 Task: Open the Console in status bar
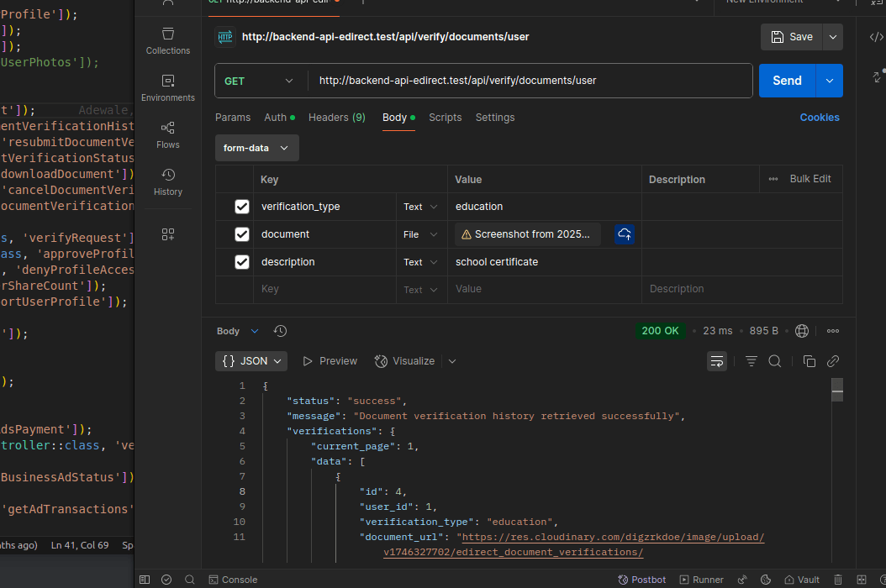coord(233,580)
